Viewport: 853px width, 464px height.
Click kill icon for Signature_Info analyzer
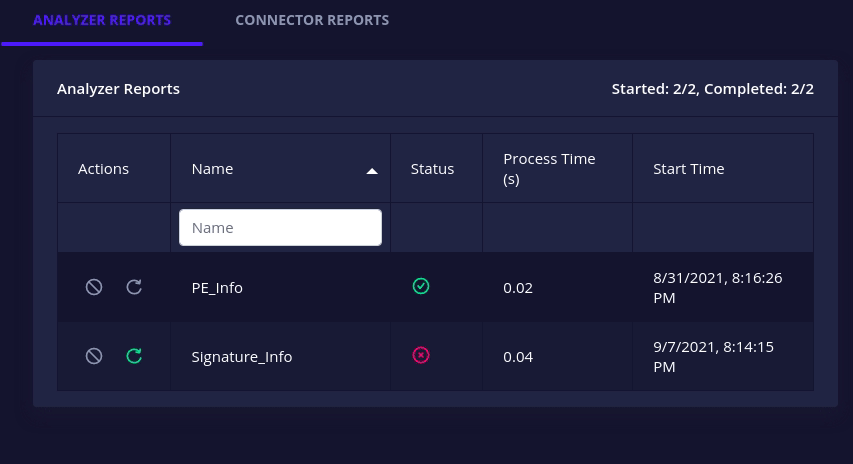[x=94, y=356]
